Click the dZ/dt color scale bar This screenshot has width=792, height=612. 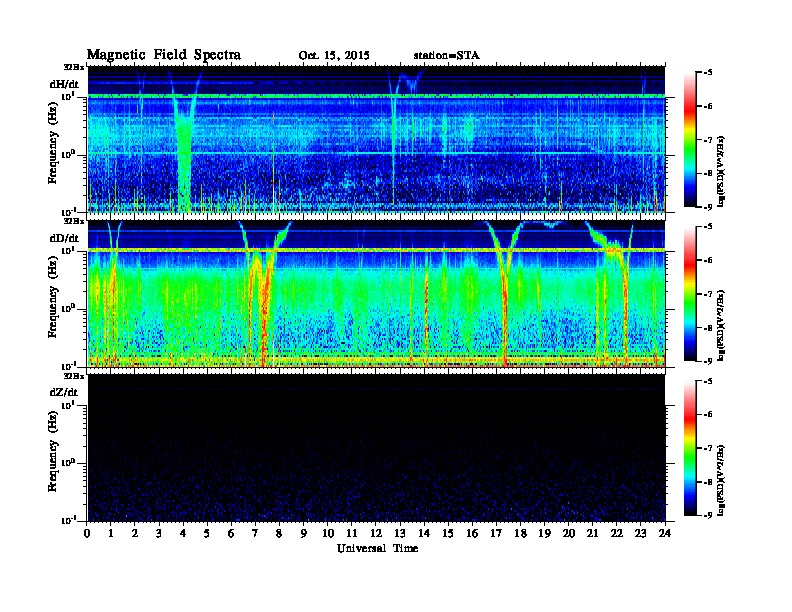(690, 448)
